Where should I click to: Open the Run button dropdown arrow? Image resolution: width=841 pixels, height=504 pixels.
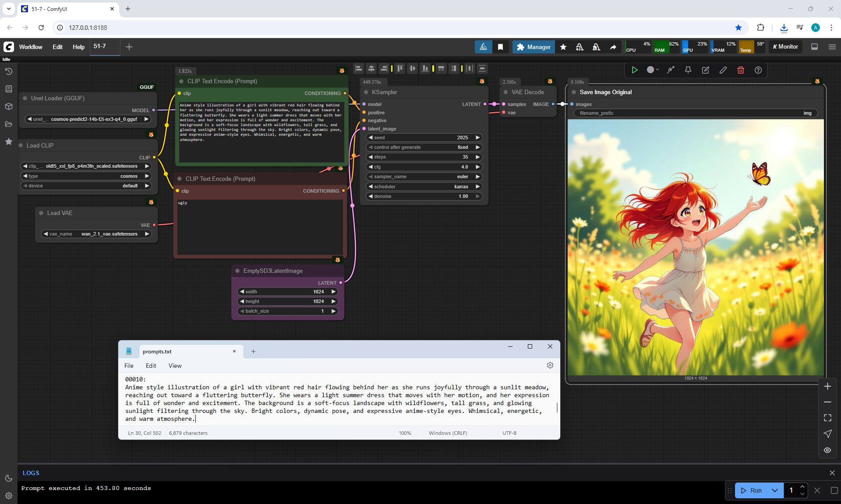[774, 490]
